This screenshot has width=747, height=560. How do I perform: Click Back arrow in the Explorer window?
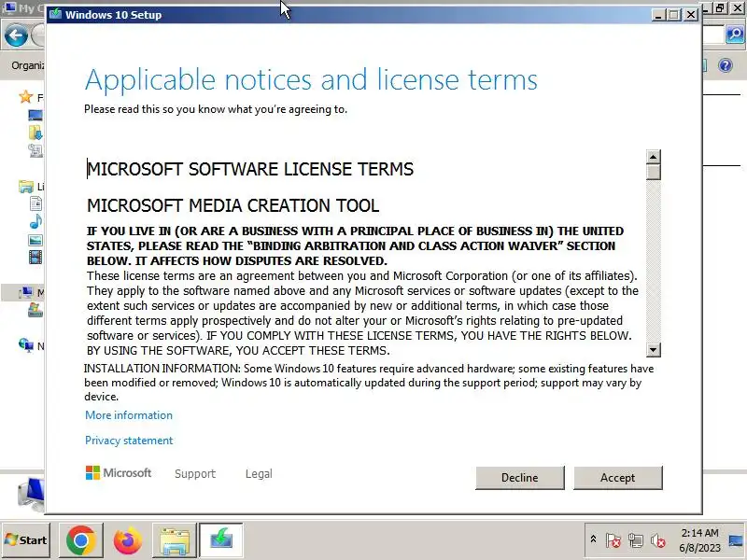(x=16, y=35)
